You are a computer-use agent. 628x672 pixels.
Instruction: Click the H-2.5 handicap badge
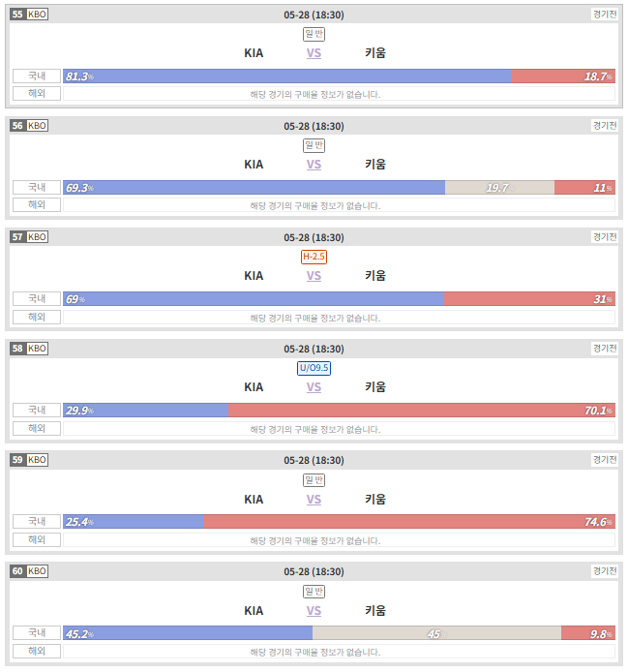pyautogui.click(x=314, y=257)
